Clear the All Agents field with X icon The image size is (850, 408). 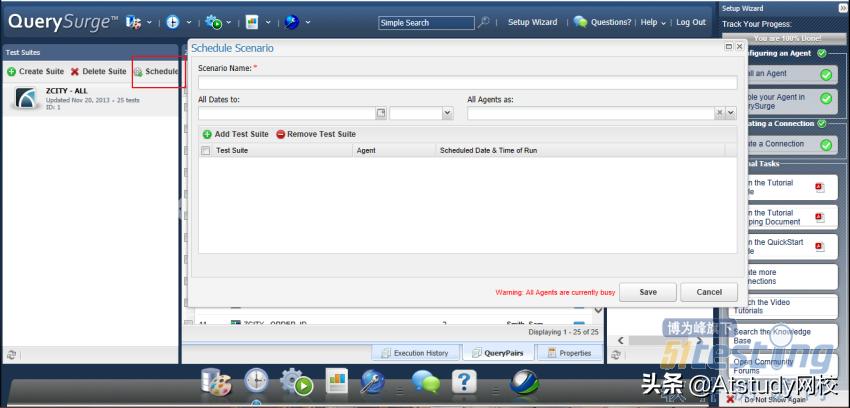[719, 113]
